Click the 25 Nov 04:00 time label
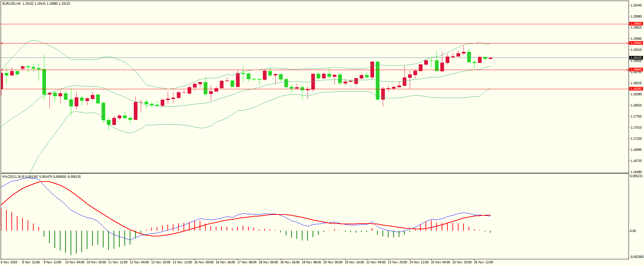644x266 pixels. [440, 262]
